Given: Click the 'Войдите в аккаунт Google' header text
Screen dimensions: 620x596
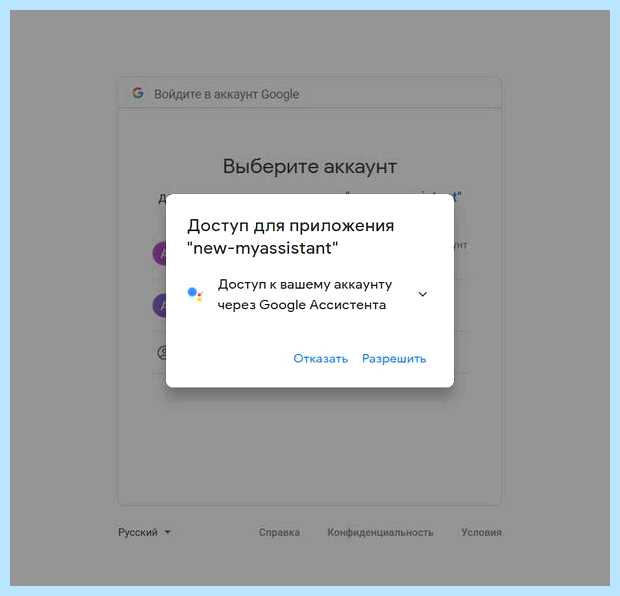Looking at the screenshot, I should click(227, 94).
